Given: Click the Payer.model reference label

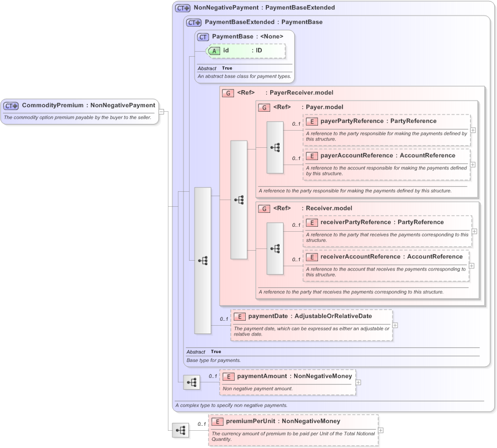Looking at the screenshot, I should (x=308, y=107).
